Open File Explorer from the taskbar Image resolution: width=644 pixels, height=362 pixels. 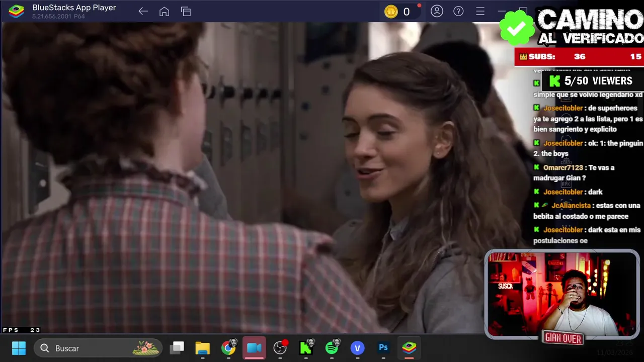coord(203,348)
